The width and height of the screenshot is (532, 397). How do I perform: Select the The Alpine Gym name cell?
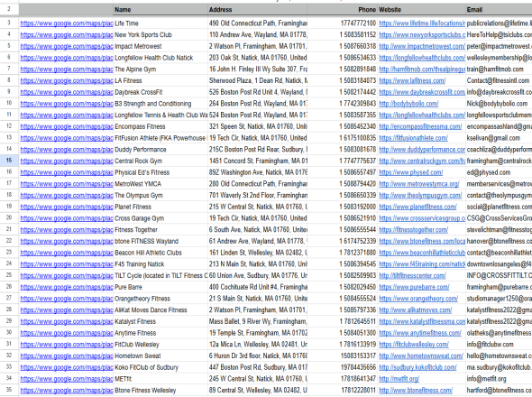(161, 69)
